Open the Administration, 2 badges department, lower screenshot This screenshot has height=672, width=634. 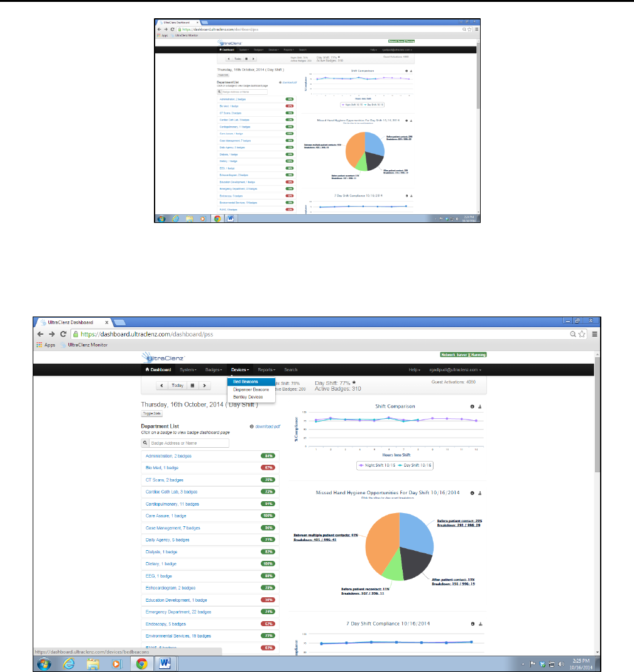210,456
